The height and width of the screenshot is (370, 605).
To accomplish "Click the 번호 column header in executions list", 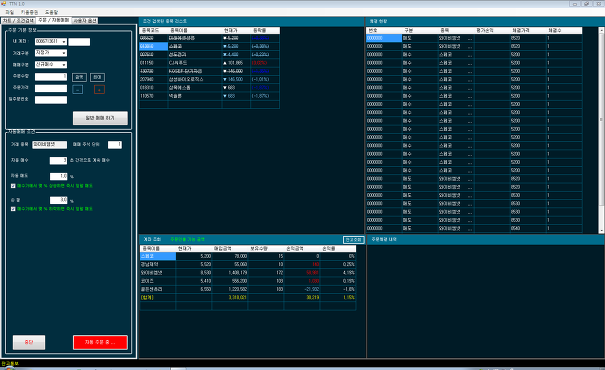I will 384,30.
